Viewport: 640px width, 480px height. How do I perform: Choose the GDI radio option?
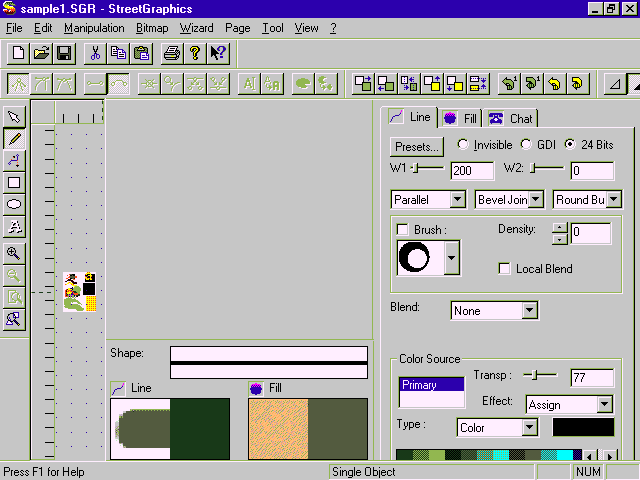(526, 145)
